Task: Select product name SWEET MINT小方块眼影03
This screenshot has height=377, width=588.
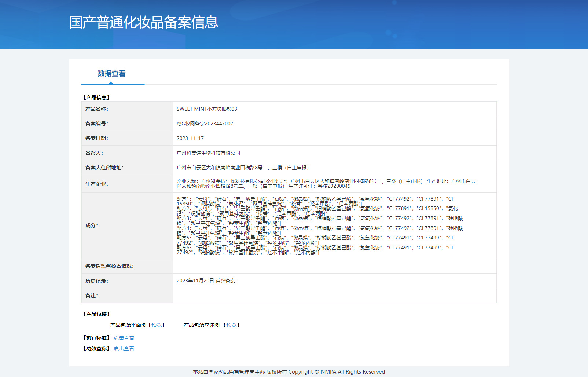Action: pyautogui.click(x=207, y=109)
